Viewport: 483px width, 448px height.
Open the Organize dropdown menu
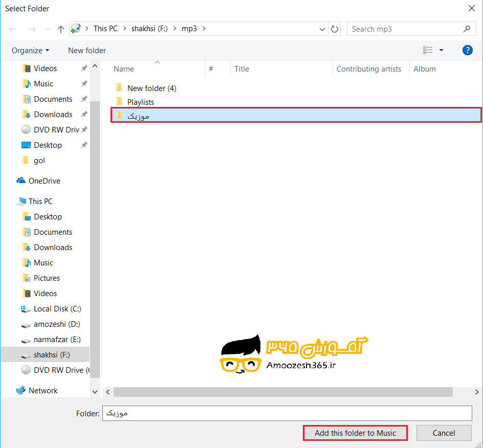(30, 50)
